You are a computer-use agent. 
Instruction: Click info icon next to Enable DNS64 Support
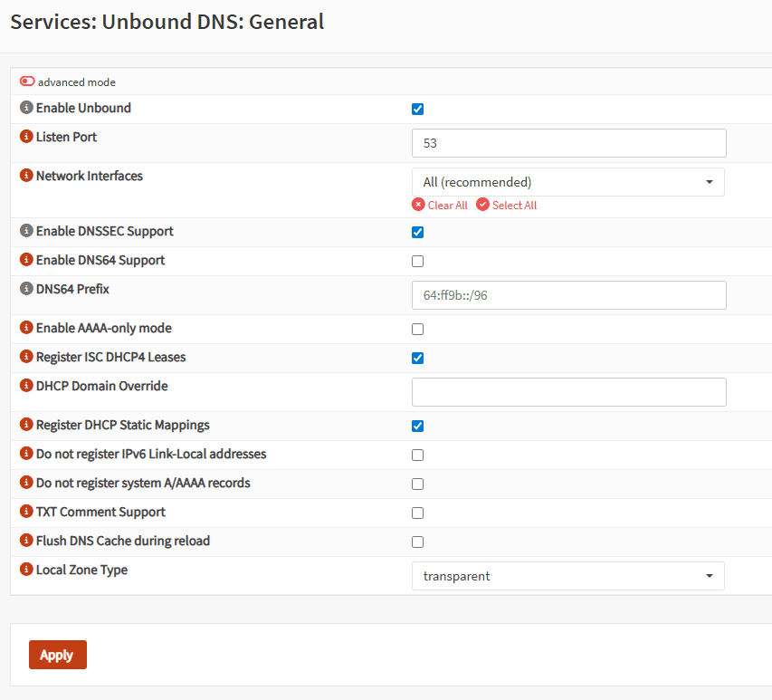(26, 260)
